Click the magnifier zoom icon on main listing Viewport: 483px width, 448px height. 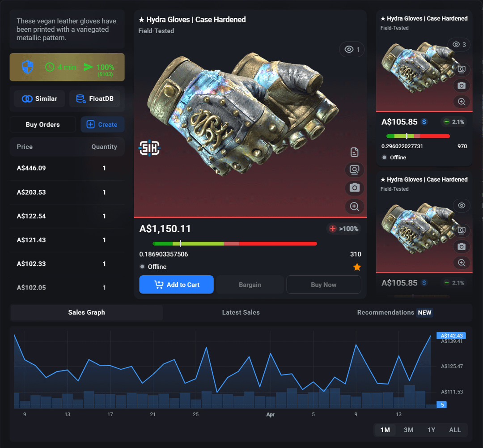click(355, 206)
